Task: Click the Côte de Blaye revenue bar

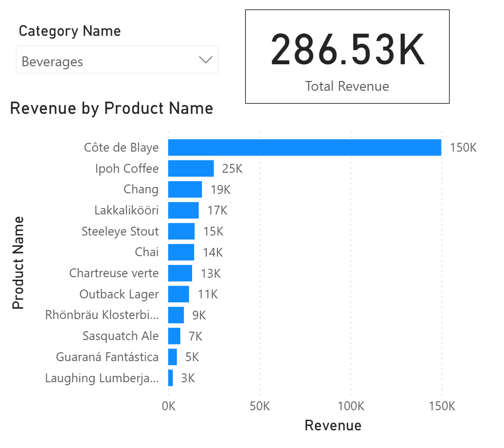Action: pyautogui.click(x=305, y=148)
